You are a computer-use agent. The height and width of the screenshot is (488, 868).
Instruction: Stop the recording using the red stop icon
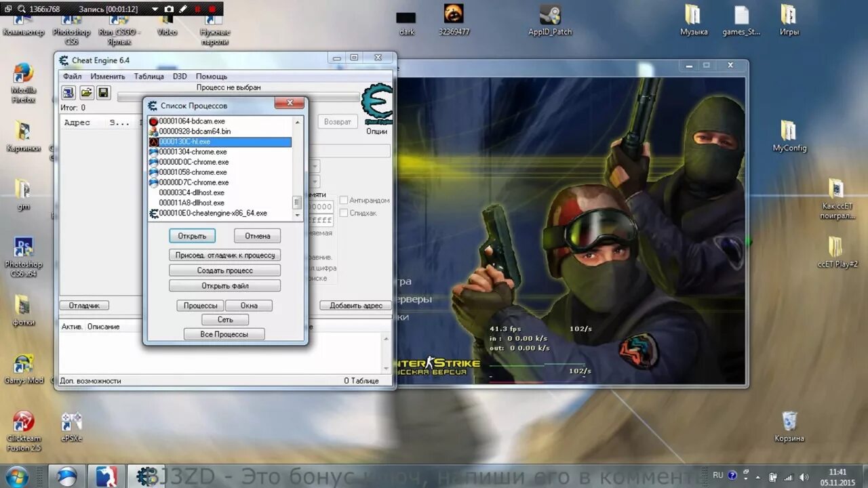[x=212, y=9]
